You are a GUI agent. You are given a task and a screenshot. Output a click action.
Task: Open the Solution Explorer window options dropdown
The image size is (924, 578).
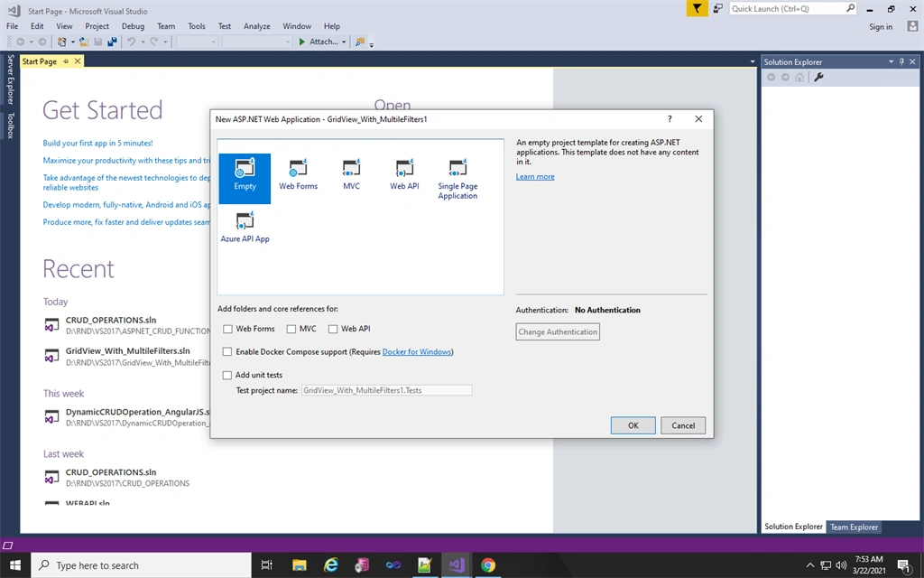pos(891,61)
